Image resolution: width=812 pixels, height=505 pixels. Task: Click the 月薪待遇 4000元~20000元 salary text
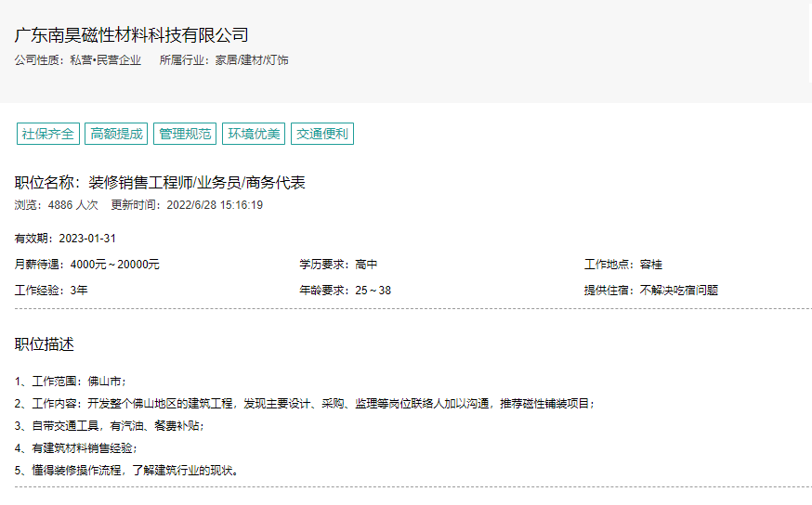click(87, 265)
